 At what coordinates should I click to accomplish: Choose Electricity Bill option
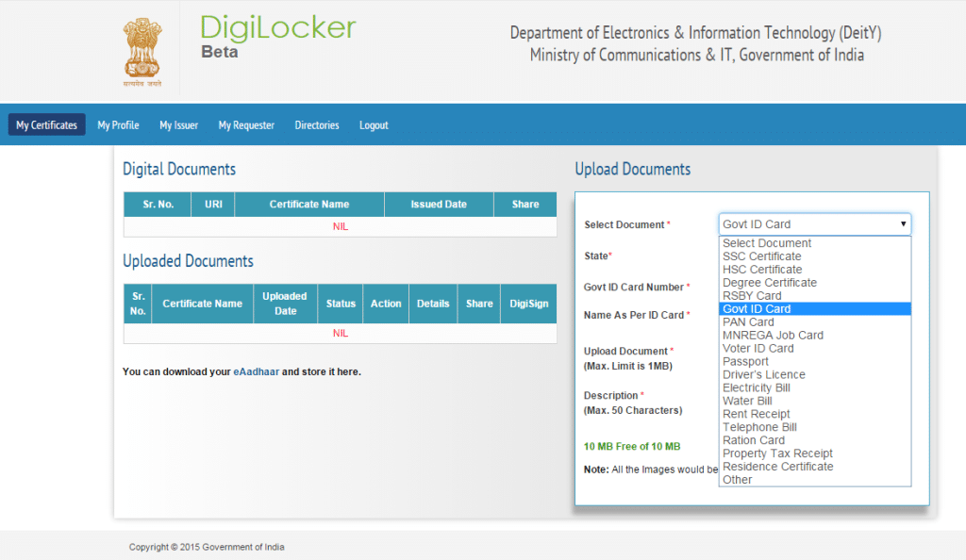point(814,387)
